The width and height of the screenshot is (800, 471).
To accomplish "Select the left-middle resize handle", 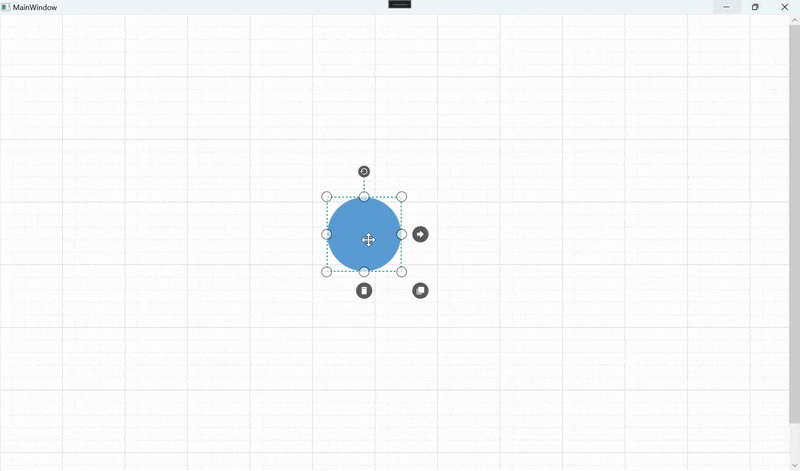I will pos(327,234).
